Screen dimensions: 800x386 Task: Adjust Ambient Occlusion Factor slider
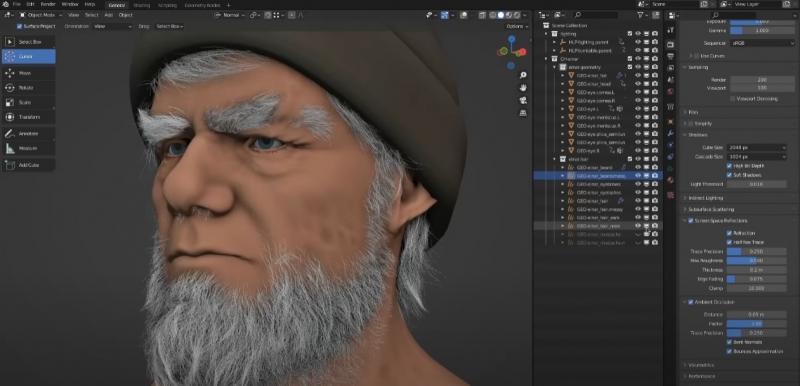[756, 324]
